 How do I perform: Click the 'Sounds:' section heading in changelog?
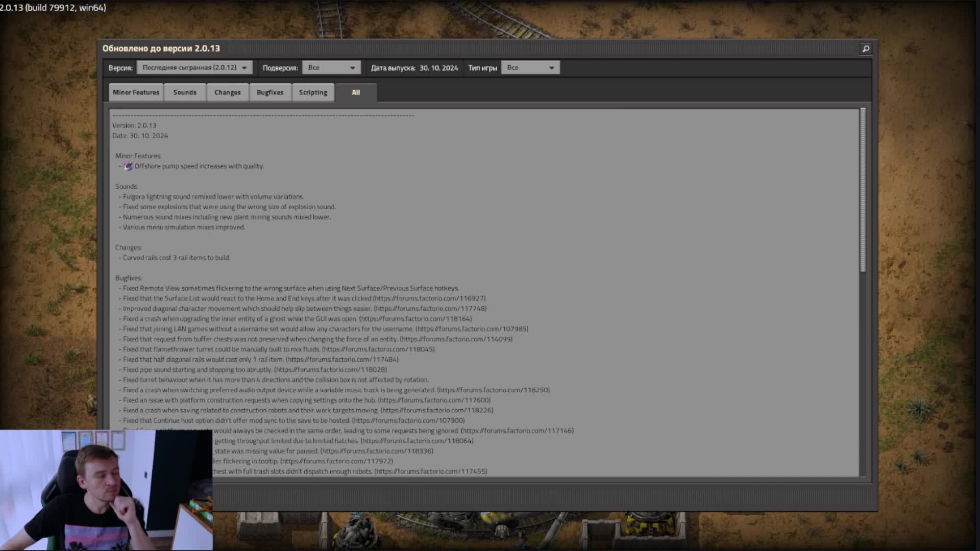click(x=127, y=187)
